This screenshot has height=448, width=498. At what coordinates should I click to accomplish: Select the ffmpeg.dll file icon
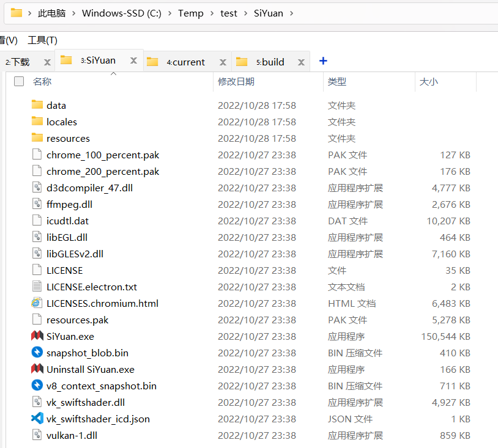37,204
